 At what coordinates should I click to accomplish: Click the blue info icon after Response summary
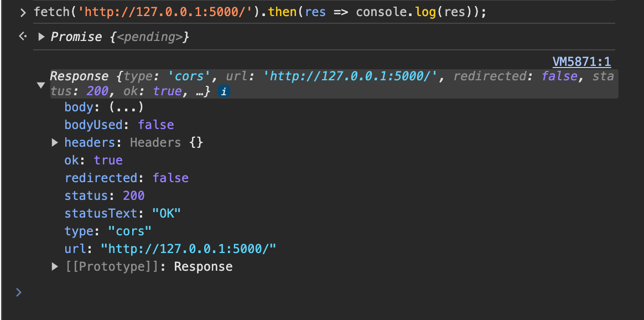[x=224, y=92]
